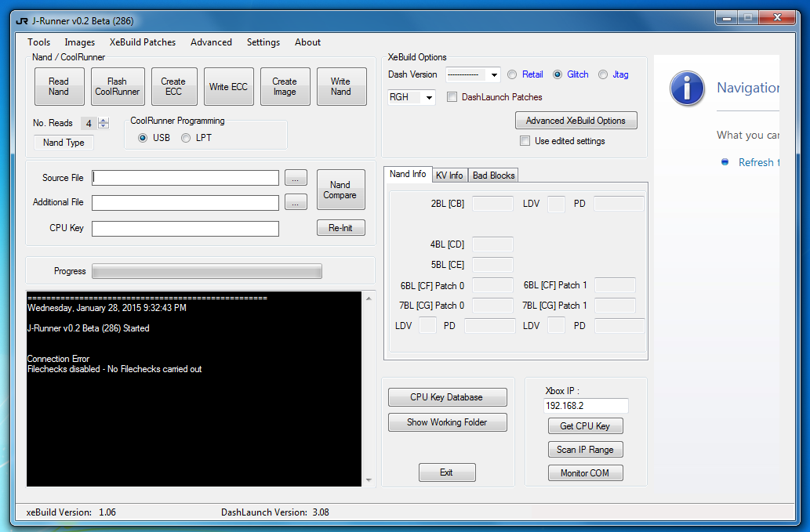The height and width of the screenshot is (532, 810).
Task: Enable the DashLaunch Patches checkbox
Action: click(x=452, y=97)
